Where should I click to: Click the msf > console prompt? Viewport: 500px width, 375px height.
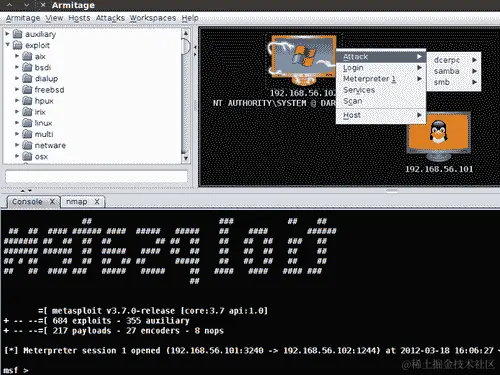coord(16,370)
